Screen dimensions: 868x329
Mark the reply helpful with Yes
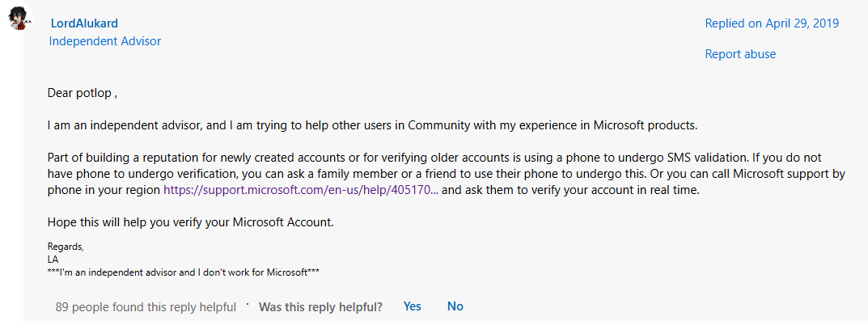(x=413, y=306)
